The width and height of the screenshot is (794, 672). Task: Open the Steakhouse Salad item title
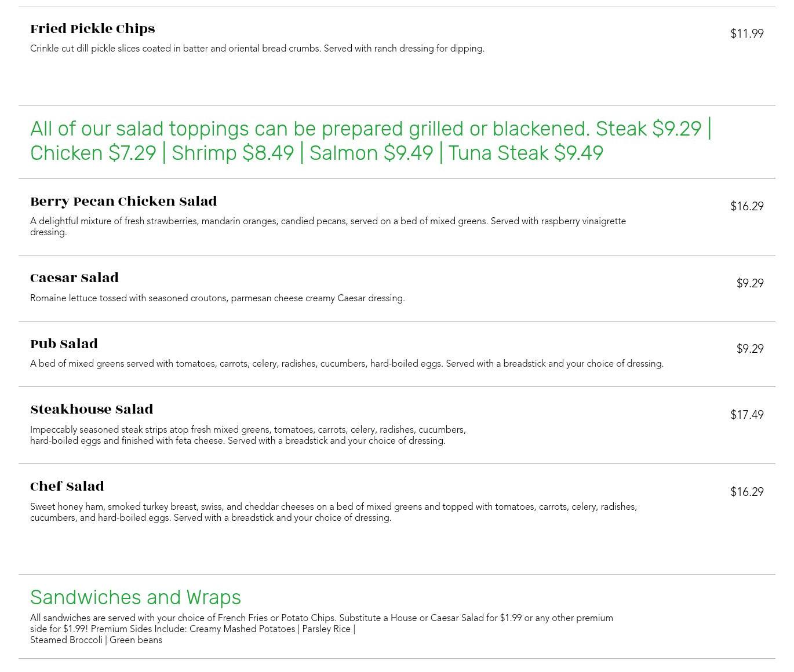(92, 410)
